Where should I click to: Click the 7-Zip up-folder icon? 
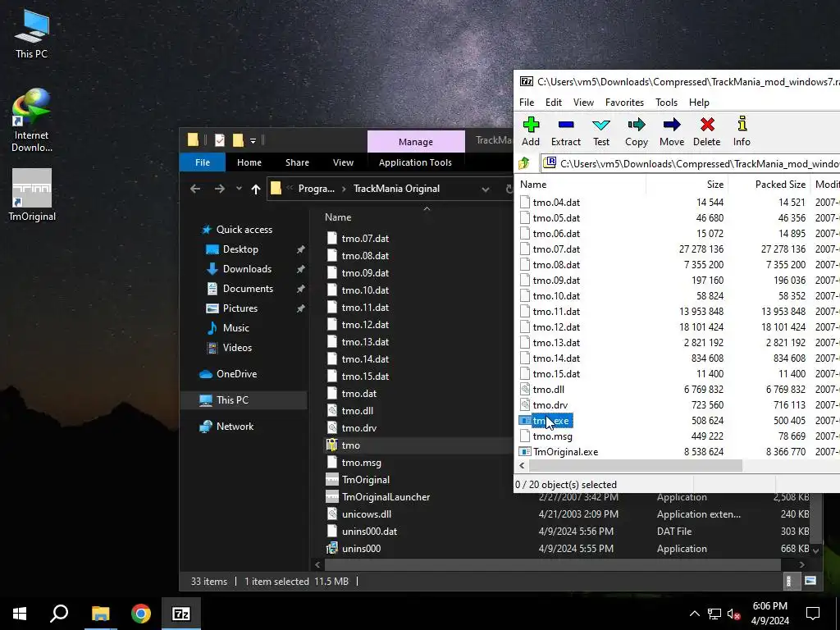(x=524, y=163)
